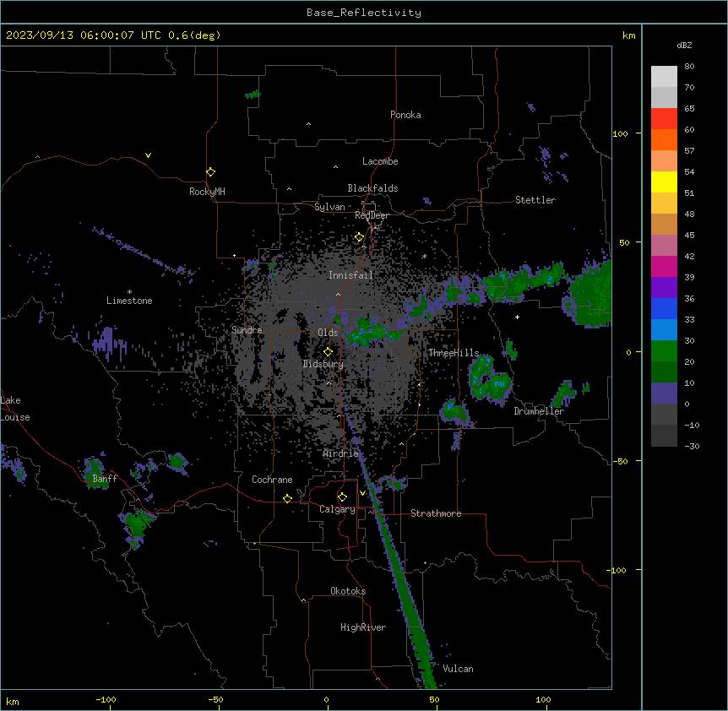
Task: Click the Strathmore city label
Action: tap(436, 513)
